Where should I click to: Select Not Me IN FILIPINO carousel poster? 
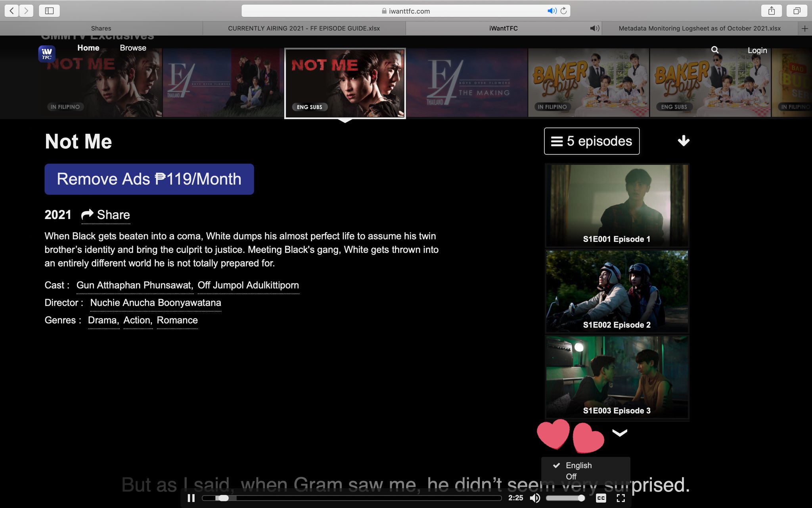coord(101,83)
